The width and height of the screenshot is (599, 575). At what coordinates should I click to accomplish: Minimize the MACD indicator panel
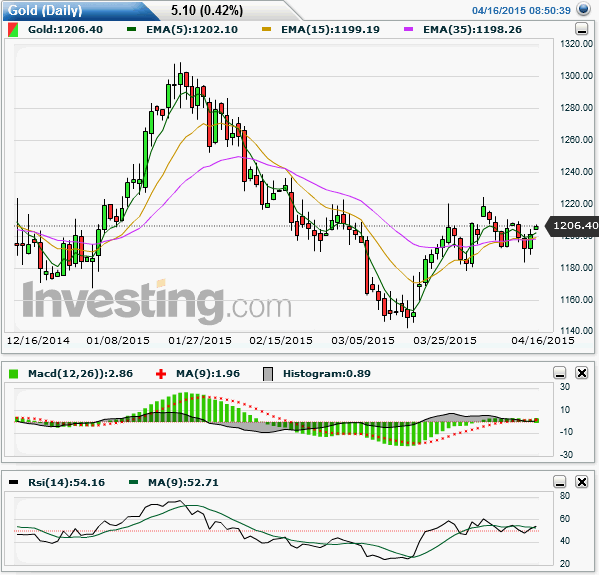point(560,373)
